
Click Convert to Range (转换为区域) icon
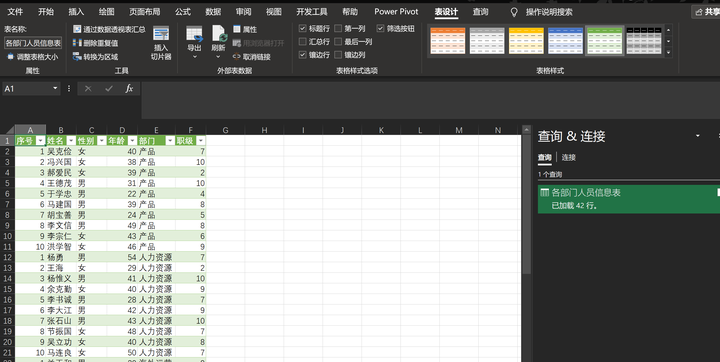click(77, 57)
